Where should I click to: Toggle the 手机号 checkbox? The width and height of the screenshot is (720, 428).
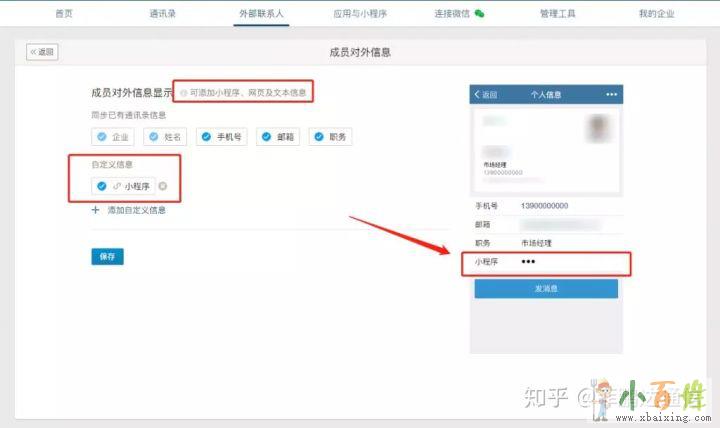coord(207,137)
